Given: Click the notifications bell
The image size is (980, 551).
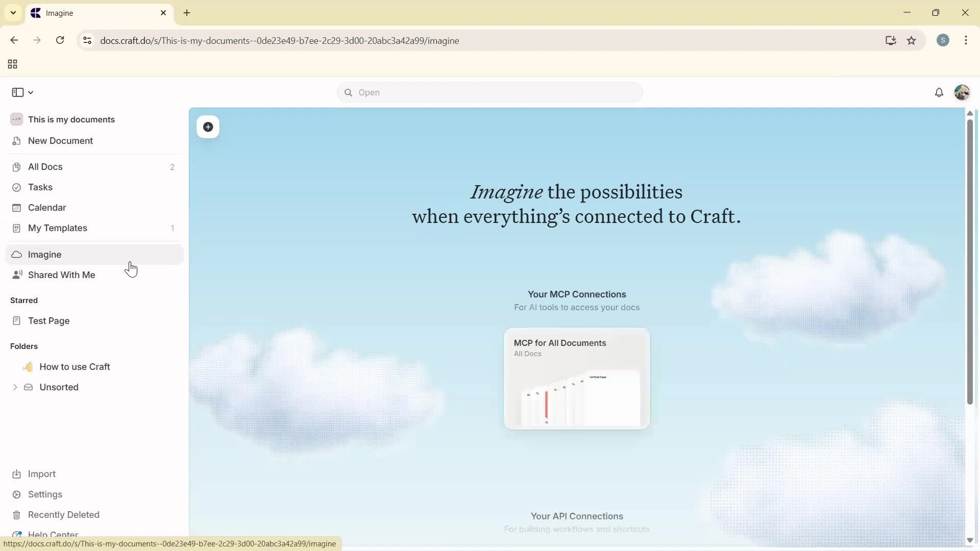Looking at the screenshot, I should 939,92.
